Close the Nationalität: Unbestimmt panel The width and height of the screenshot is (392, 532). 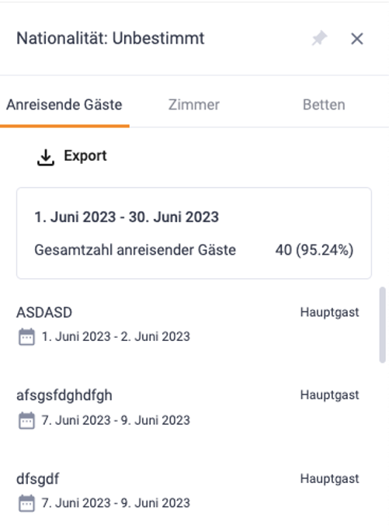pyautogui.click(x=357, y=39)
